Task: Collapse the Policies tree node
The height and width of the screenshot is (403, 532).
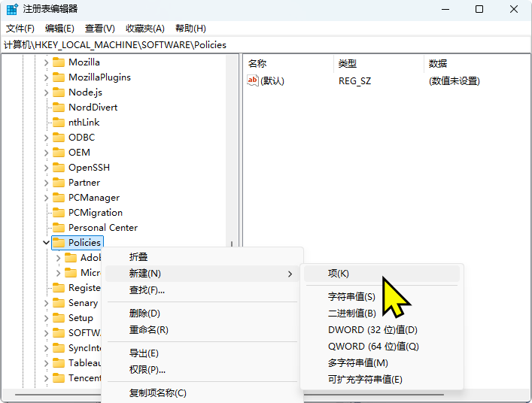Action: (47, 243)
